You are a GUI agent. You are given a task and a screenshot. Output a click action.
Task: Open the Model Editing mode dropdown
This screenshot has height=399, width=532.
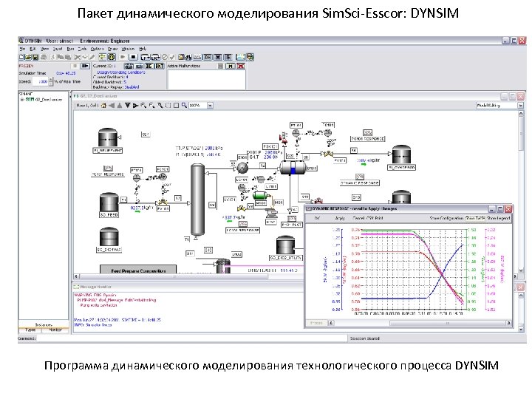pos(520,106)
